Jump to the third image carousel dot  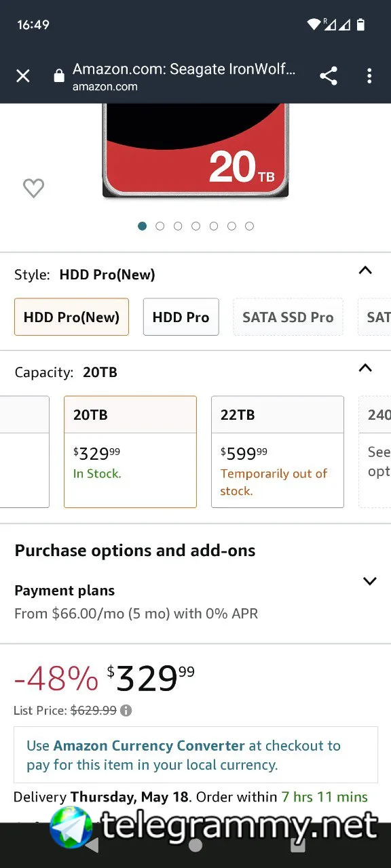[178, 226]
